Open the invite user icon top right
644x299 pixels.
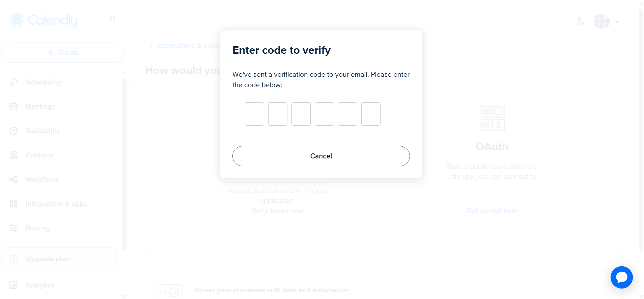tap(581, 21)
